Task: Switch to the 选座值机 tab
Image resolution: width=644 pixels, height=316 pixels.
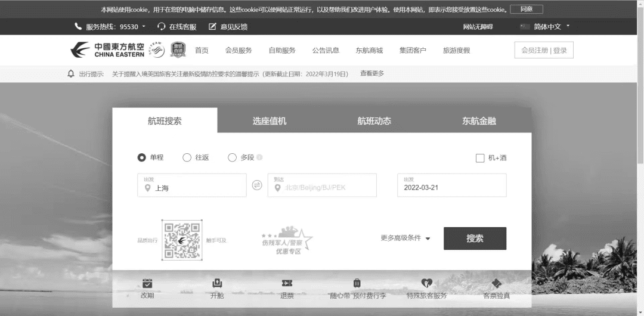Action: 270,120
